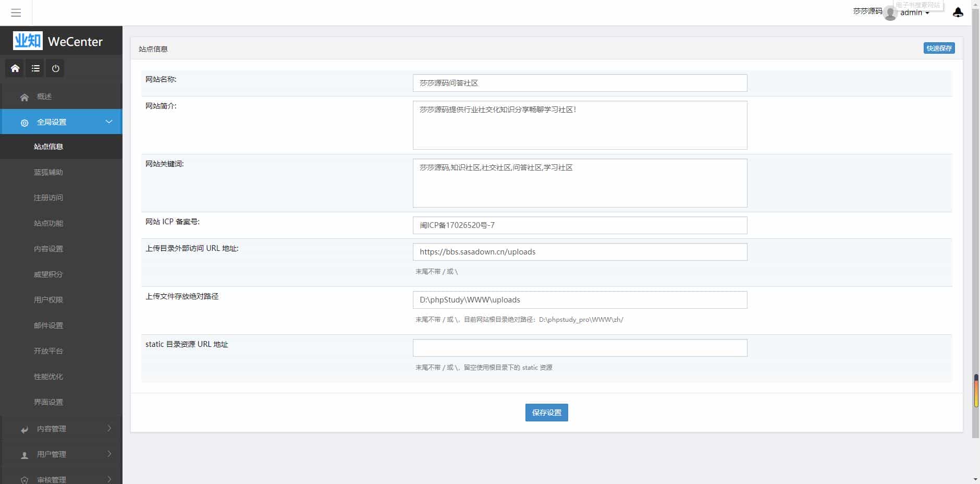The height and width of the screenshot is (484, 980).
Task: Click the 内容管理 arrow icon
Action: [24, 429]
